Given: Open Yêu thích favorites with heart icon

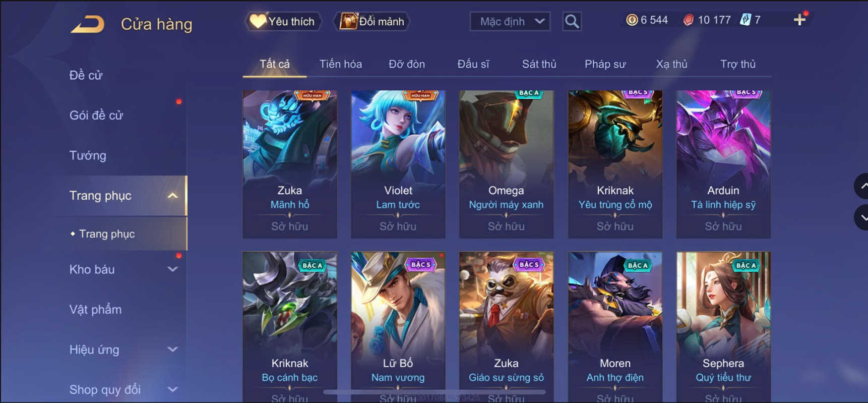Looking at the screenshot, I should (283, 21).
